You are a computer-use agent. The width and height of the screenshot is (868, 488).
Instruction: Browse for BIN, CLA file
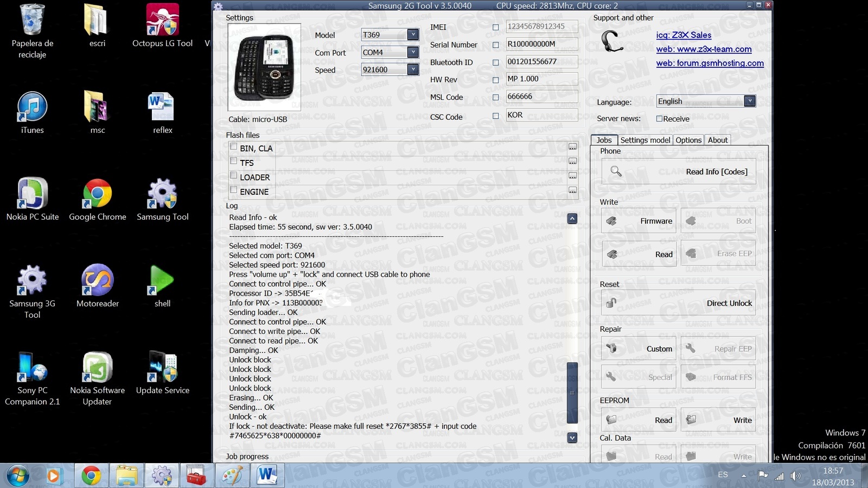point(572,147)
